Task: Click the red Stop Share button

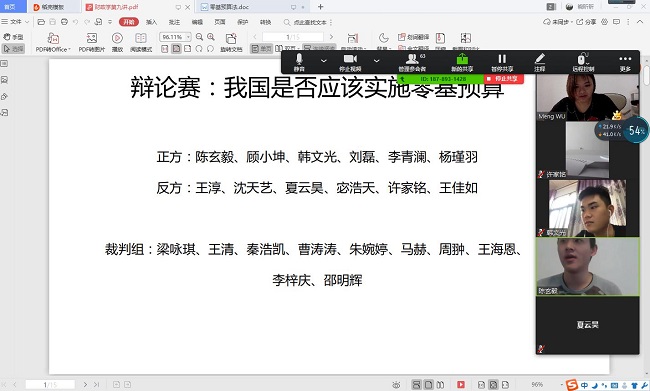Action: (x=503, y=78)
